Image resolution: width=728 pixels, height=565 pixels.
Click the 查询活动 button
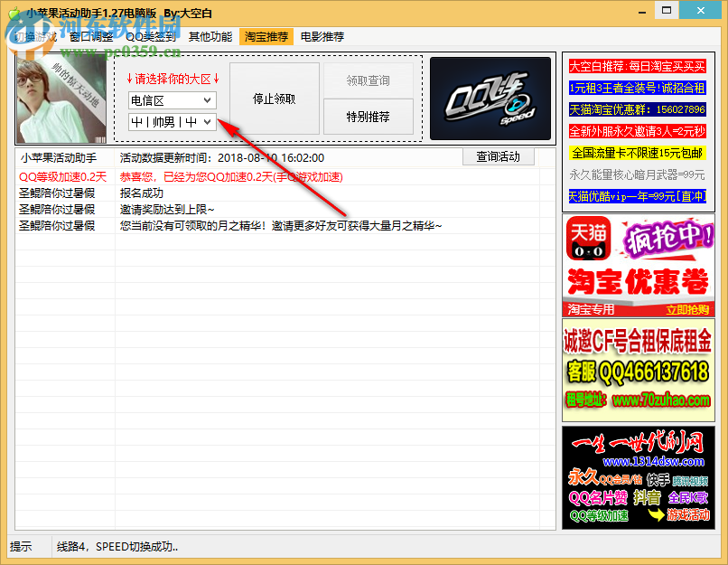click(499, 156)
